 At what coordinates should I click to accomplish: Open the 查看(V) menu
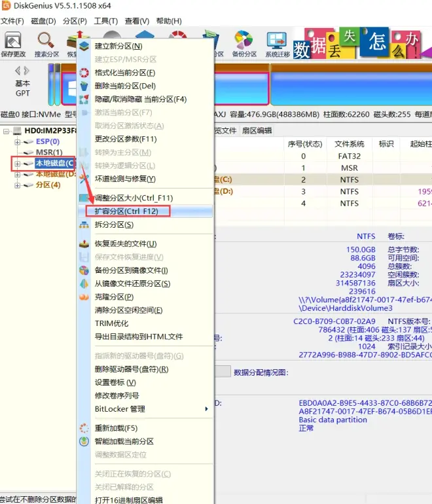[x=137, y=21]
